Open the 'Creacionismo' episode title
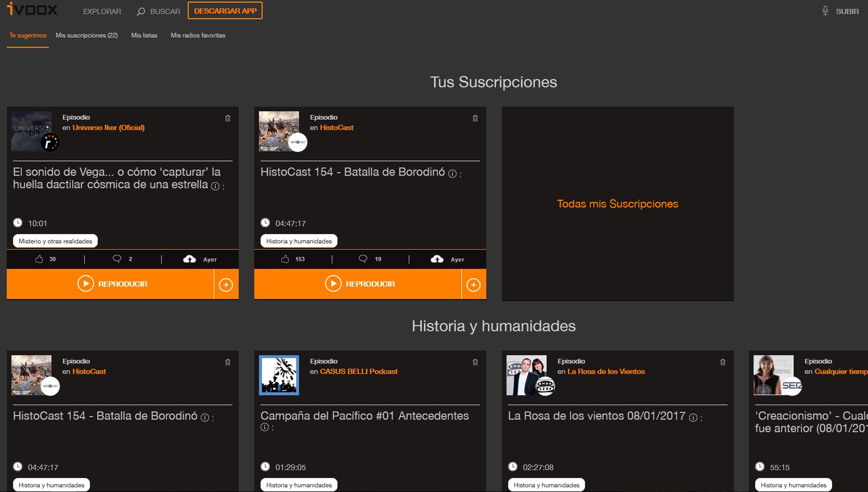The width and height of the screenshot is (868, 492). pos(811,422)
